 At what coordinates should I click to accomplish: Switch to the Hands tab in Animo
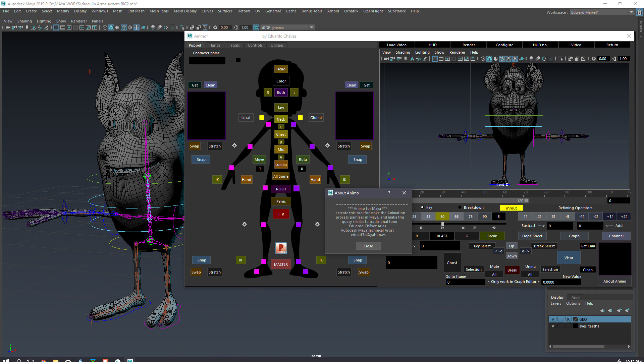click(x=215, y=45)
